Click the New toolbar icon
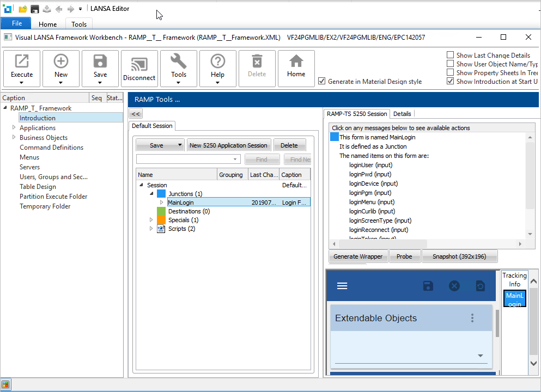This screenshot has height=392, width=541. [60, 68]
